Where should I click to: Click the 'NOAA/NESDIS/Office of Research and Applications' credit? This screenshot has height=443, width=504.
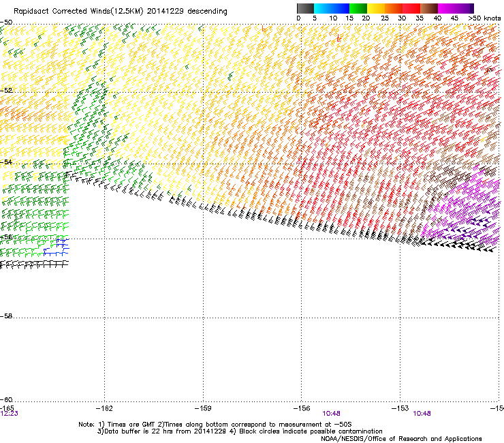[401, 439]
